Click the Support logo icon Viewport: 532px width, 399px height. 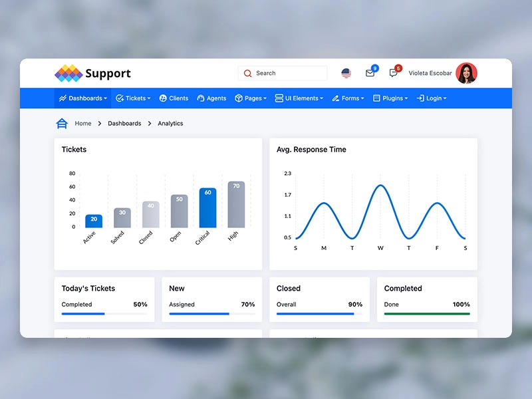68,73
